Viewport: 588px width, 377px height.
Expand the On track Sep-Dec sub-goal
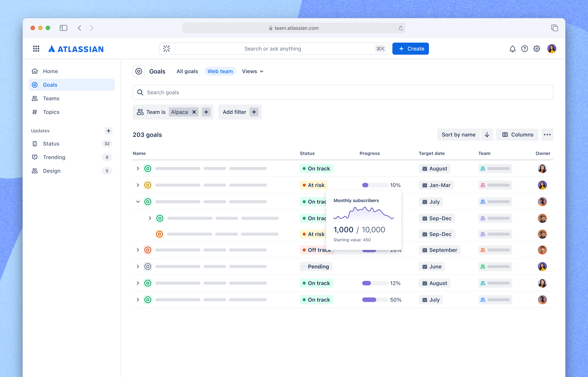[150, 218]
